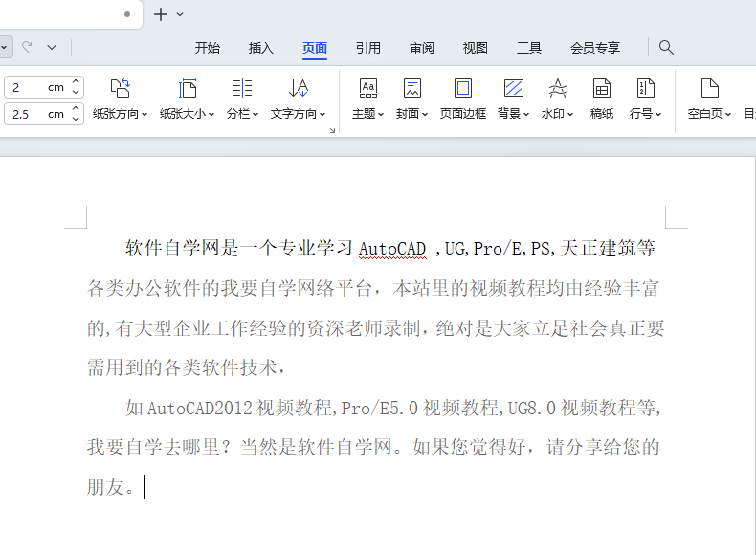Image resolution: width=756 pixels, height=555 pixels.
Task: Click the text 我要自学去哪里？
Action: coord(159,447)
